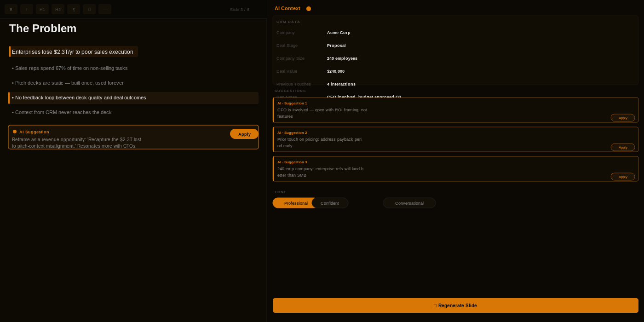
Task: Click the Suggestion 3 text '240-emp company'
Action: [320, 172]
